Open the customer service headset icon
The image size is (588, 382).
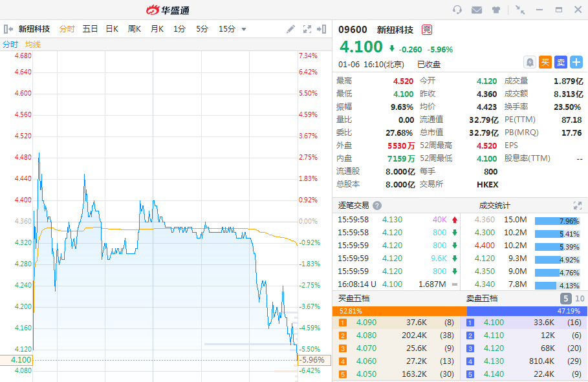pyautogui.click(x=457, y=10)
